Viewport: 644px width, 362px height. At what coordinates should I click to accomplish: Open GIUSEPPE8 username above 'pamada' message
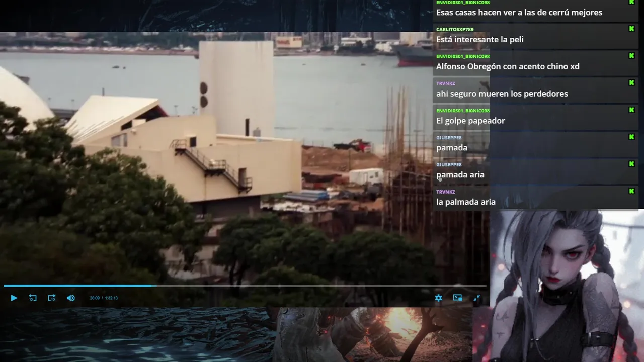coord(449,138)
